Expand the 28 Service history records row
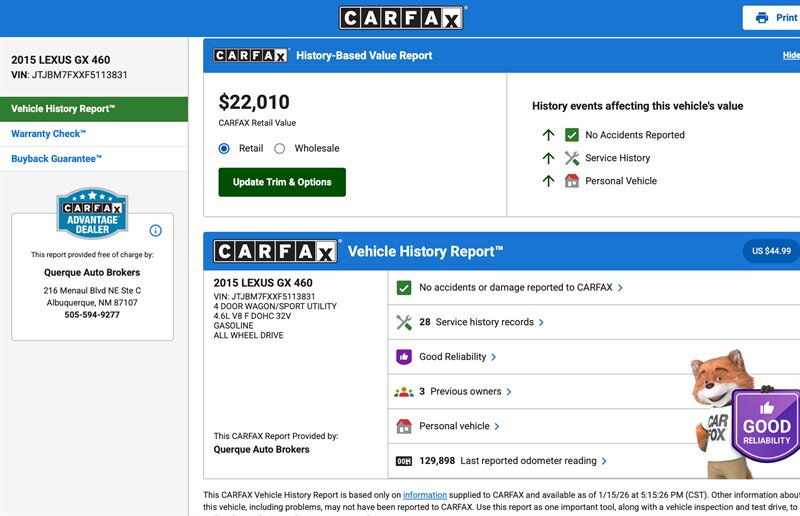800x516 pixels. (482, 322)
